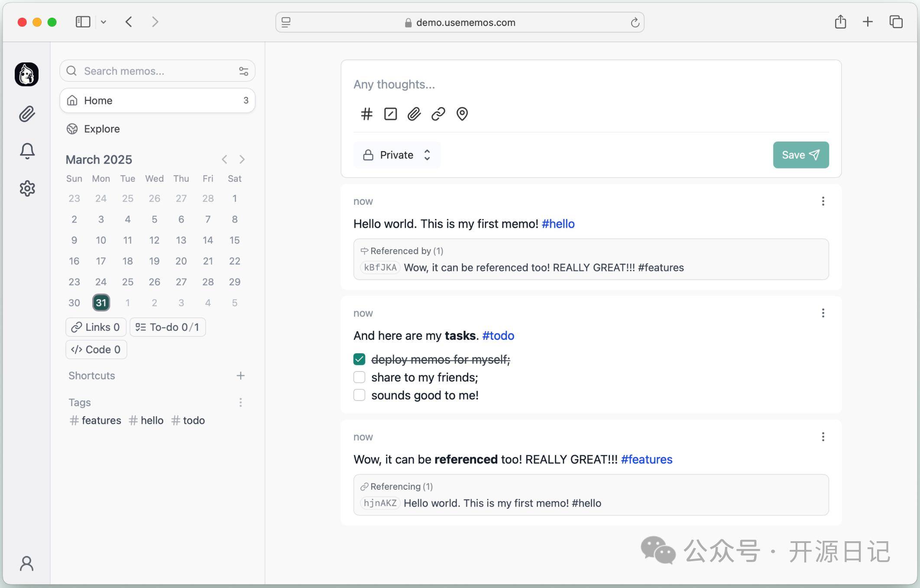The height and width of the screenshot is (588, 920).
Task: Open search filter options icon
Action: pos(243,71)
